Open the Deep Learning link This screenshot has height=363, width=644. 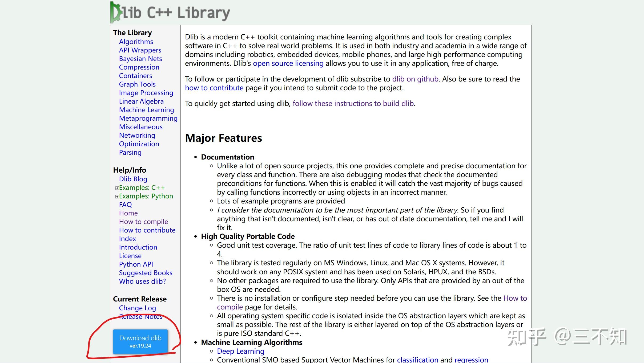240,351
